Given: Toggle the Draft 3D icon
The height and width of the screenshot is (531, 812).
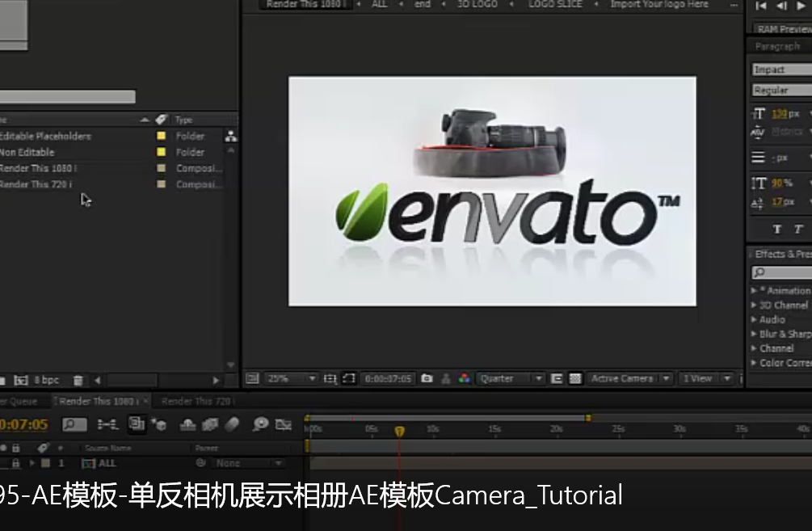Looking at the screenshot, I should click(158, 425).
